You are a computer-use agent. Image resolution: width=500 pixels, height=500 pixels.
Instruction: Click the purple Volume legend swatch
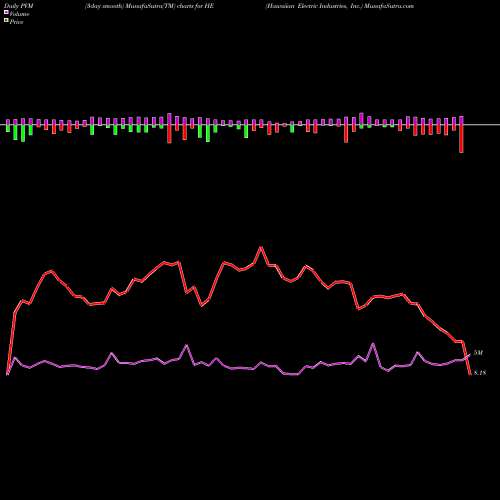pos(6,13)
